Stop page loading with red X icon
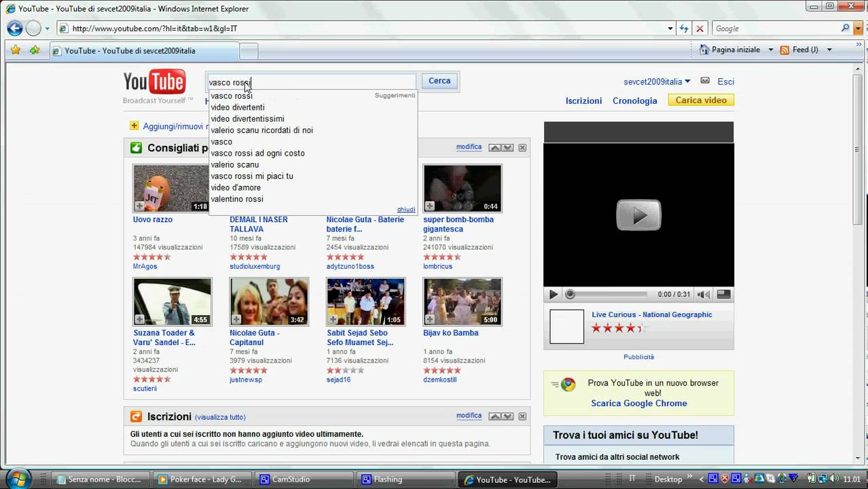This screenshot has width=868, height=489. (700, 29)
